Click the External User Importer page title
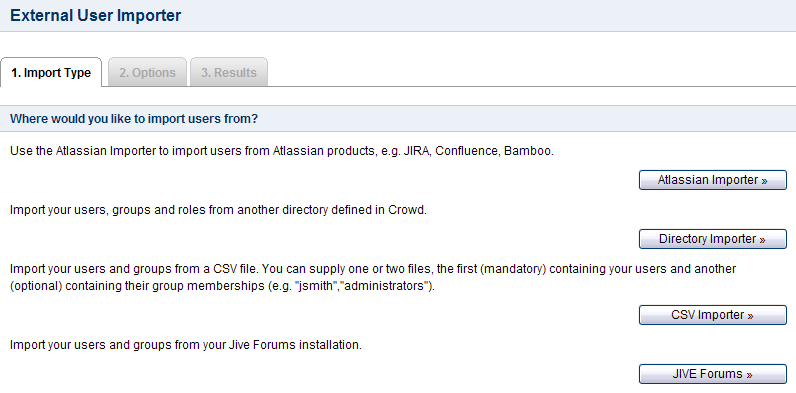Viewport: 796px width, 393px height. point(95,15)
